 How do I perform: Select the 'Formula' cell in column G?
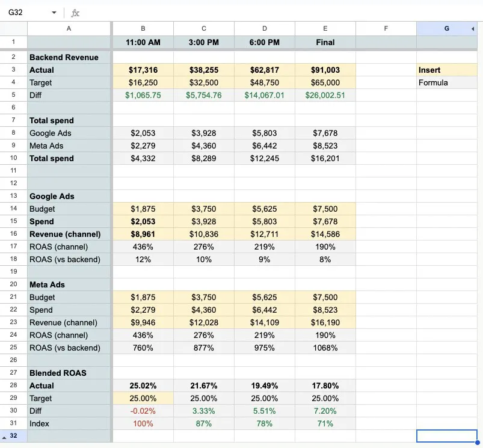point(446,82)
